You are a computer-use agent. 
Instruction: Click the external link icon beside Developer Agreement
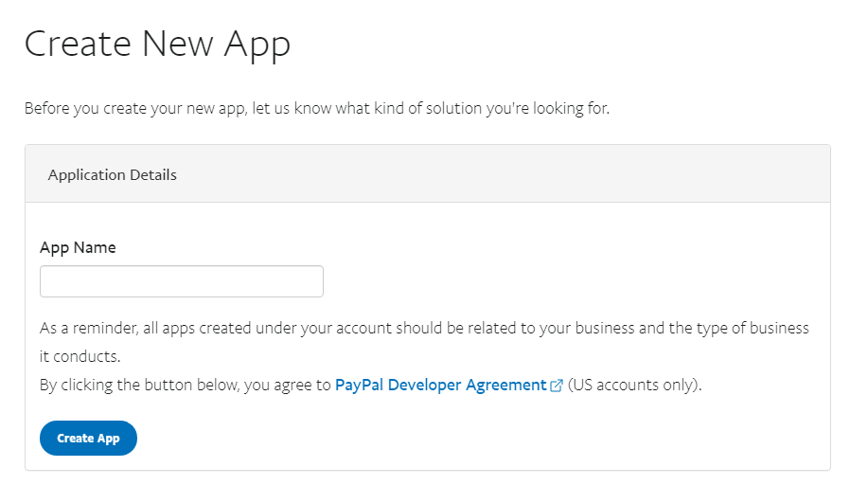pyautogui.click(x=557, y=386)
